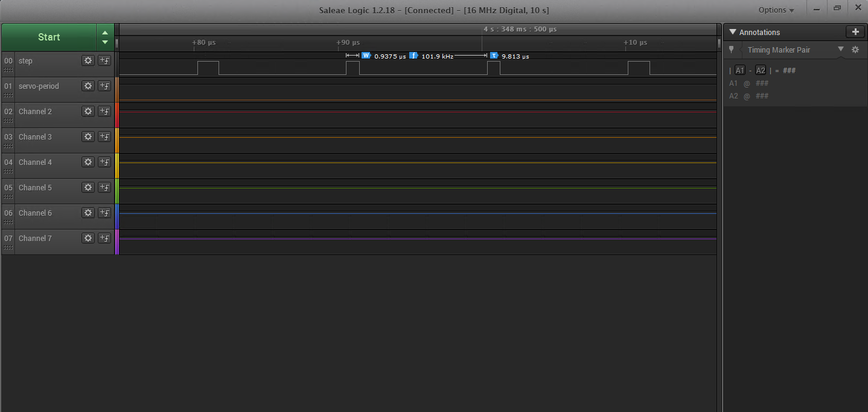Viewport: 868px width, 412px height.
Task: Click the +90 µs timeline tick label
Action: 348,42
